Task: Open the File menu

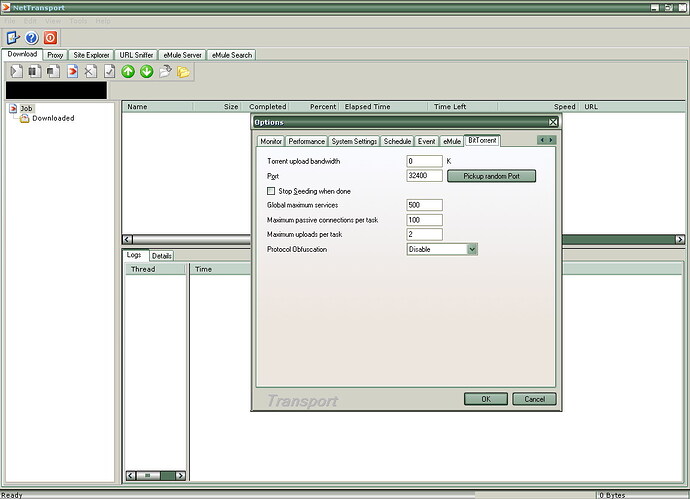Action: click(x=10, y=21)
